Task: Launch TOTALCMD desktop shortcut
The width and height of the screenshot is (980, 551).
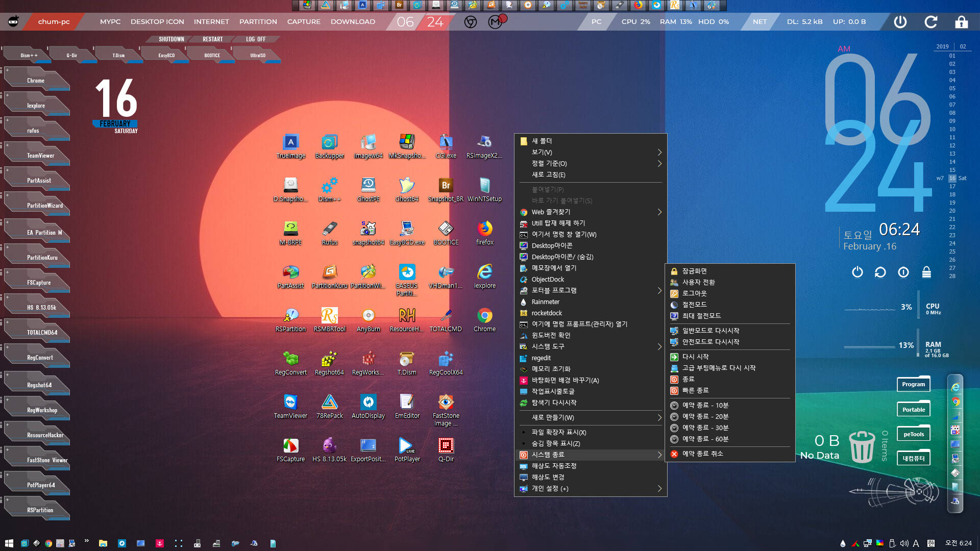Action: [446, 320]
